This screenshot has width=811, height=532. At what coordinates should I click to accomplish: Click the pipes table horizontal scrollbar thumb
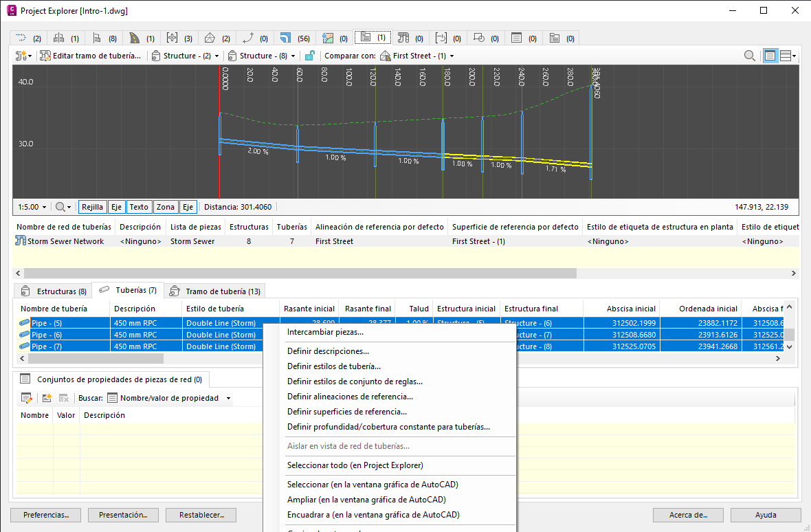[96, 358]
